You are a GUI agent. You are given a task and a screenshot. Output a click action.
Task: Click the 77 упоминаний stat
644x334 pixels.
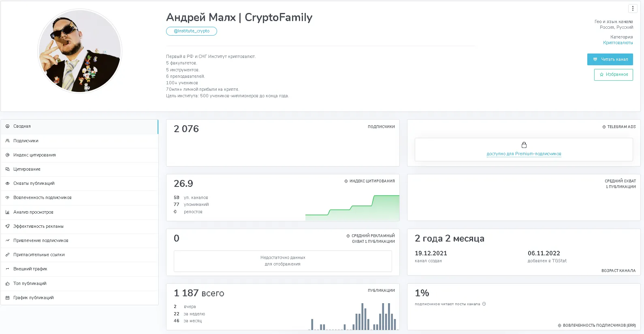tap(191, 205)
